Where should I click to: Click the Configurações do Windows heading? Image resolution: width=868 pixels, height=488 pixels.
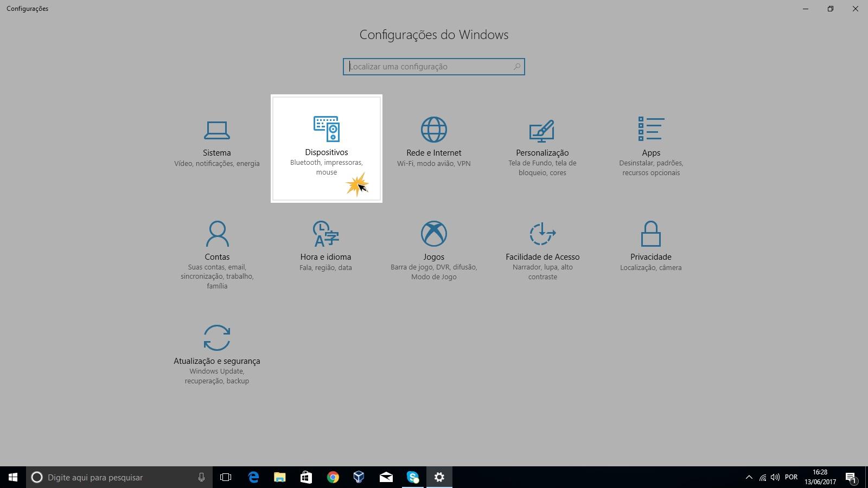(x=434, y=35)
